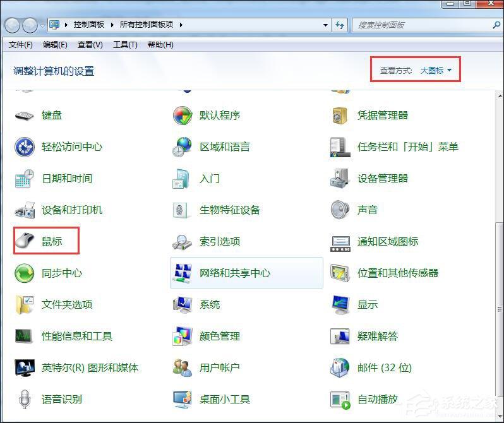
Task: Open the 查看(V) menu
Action: click(x=90, y=45)
